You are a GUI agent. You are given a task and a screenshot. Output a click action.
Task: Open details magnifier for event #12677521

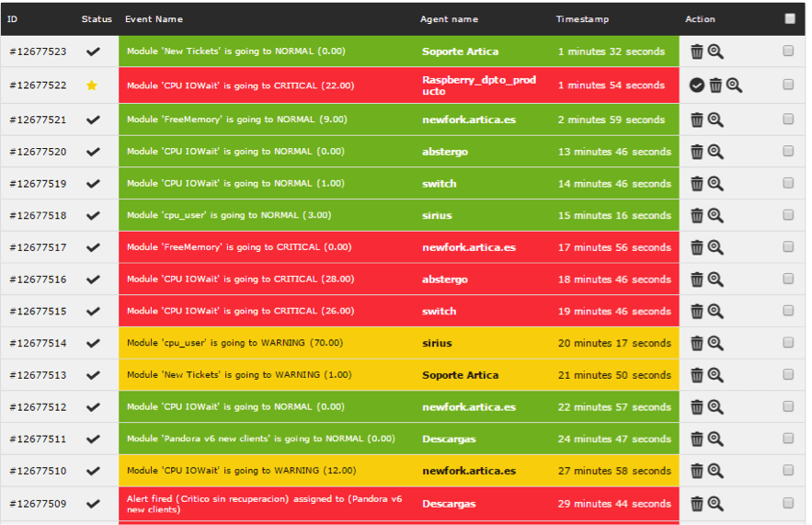(x=715, y=120)
